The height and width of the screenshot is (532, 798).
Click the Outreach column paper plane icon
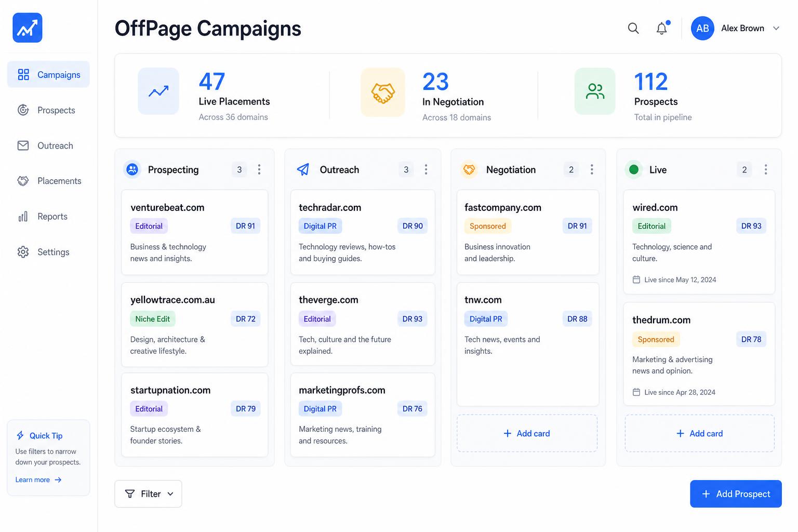click(x=303, y=169)
